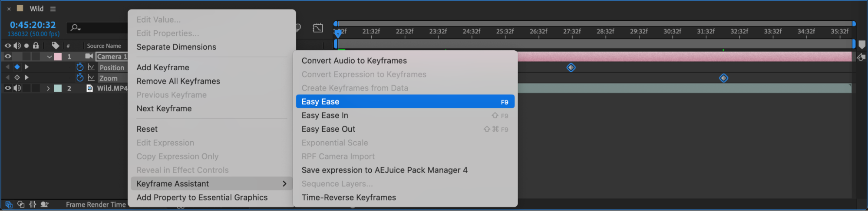Expand the Wild.MP4 layer
Screen dimensions: 868x211
[x=48, y=88]
